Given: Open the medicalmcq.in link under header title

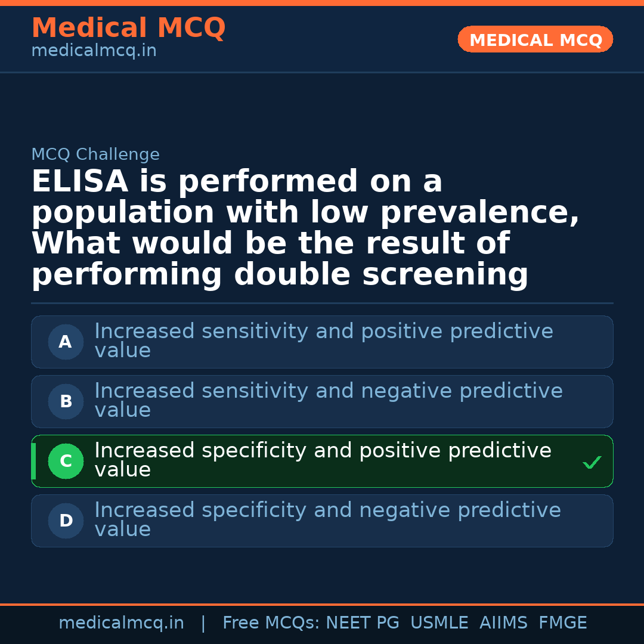Looking at the screenshot, I should (x=94, y=51).
